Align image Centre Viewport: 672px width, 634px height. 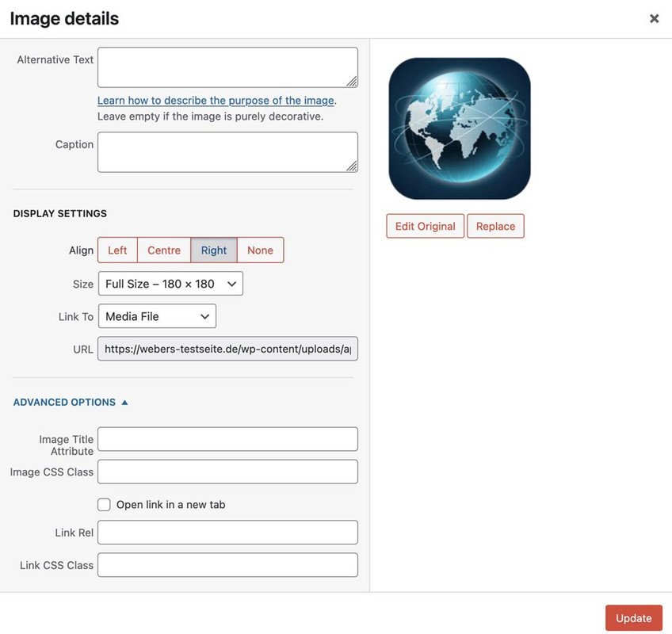coord(164,250)
